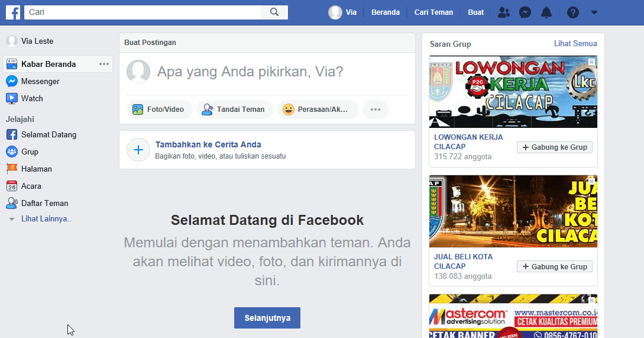Open Via profile name in top bar
644x338 pixels.
(x=351, y=12)
